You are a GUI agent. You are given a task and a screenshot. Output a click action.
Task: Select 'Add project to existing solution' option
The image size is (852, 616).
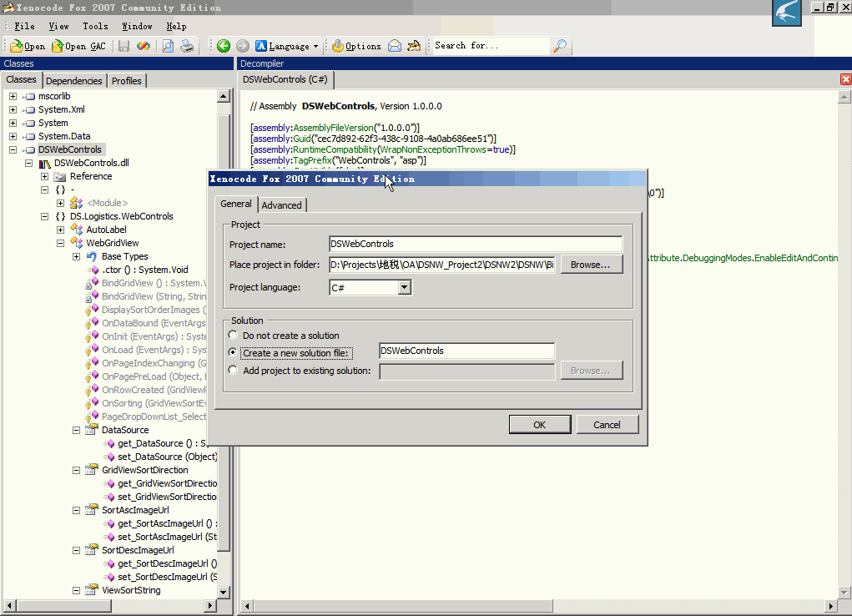click(x=233, y=370)
